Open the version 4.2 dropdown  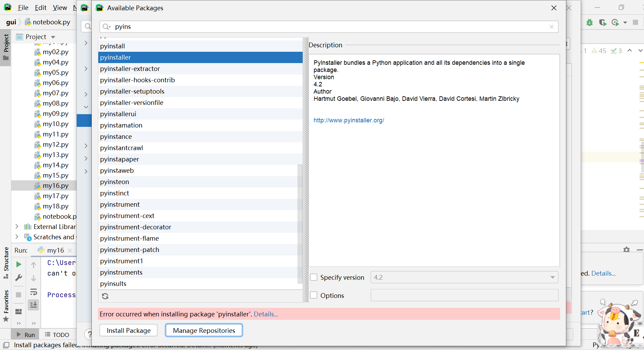pos(552,277)
